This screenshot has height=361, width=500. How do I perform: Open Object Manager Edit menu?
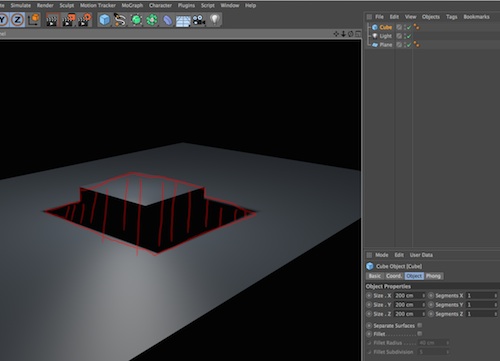[x=394, y=17]
